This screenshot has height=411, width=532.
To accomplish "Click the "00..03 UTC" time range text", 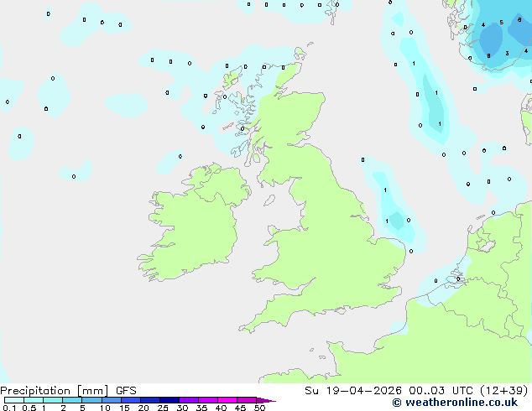I will (441, 391).
